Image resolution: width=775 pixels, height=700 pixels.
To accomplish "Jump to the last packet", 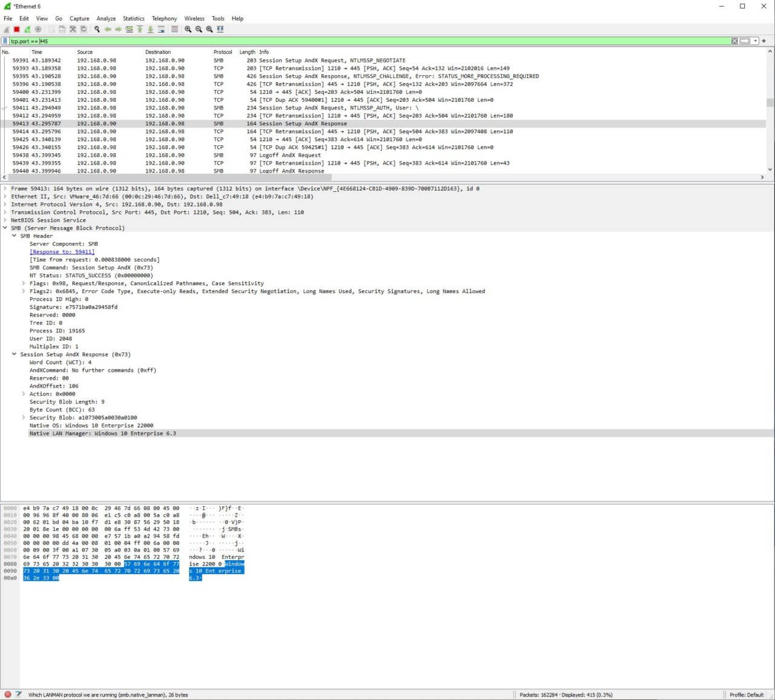I will pos(150,29).
